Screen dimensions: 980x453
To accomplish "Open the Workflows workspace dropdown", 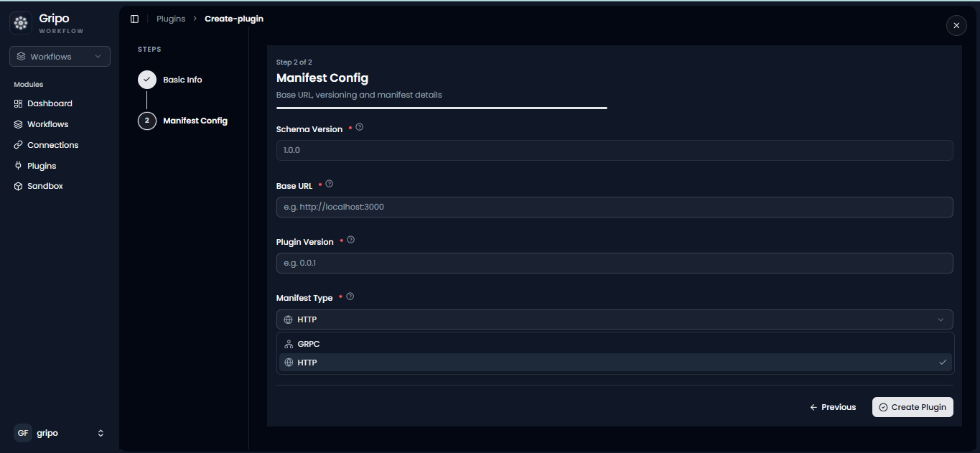I will click(60, 57).
